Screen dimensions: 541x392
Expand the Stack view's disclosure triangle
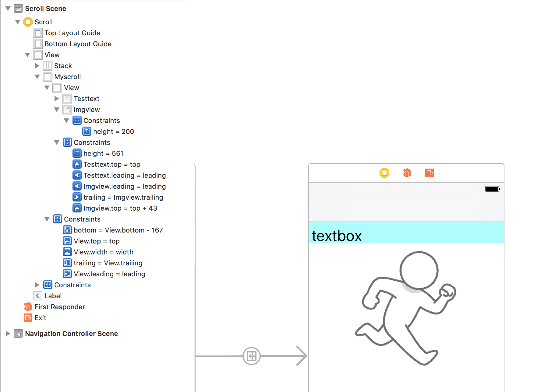click(37, 65)
